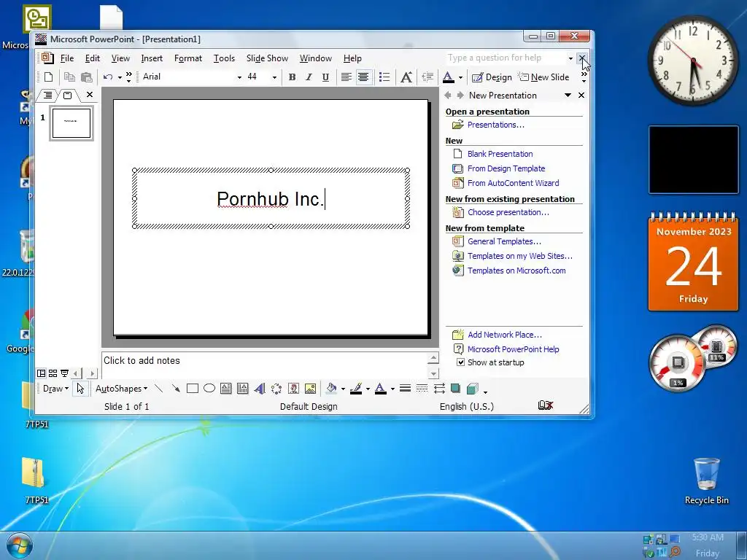
Task: Click the notes area 'Click to add notes'
Action: 264,365
